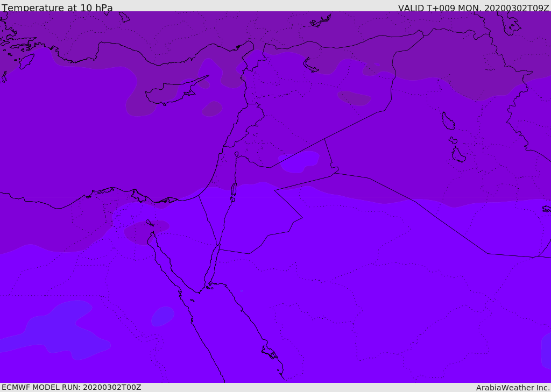Pick the dark oval patch over northern Egypt
The image size is (551, 392).
(x=145, y=231)
